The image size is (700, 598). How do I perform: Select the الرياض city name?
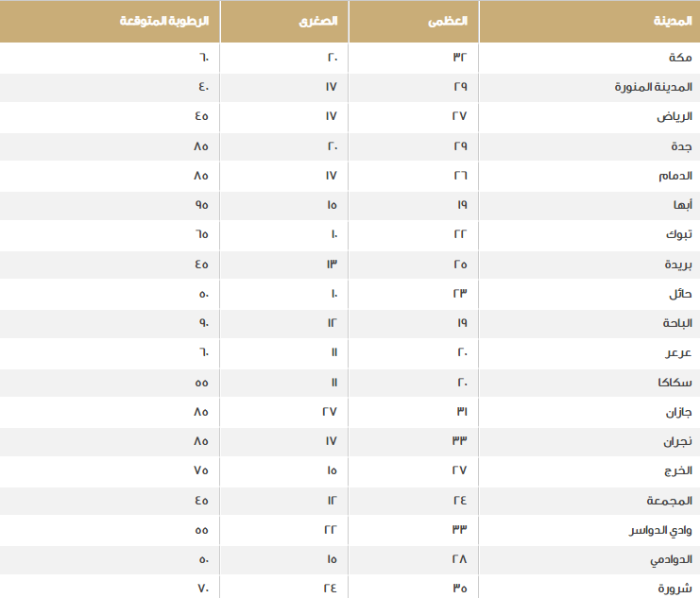tap(674, 116)
